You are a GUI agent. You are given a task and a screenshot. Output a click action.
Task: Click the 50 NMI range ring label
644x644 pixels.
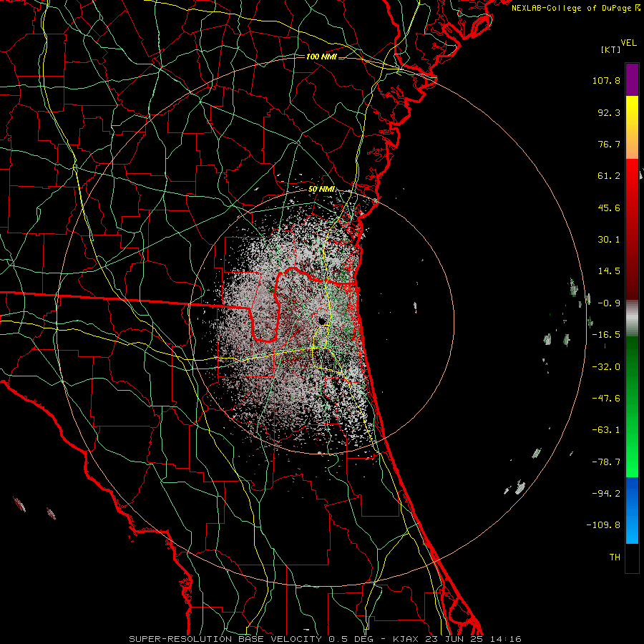(321, 190)
